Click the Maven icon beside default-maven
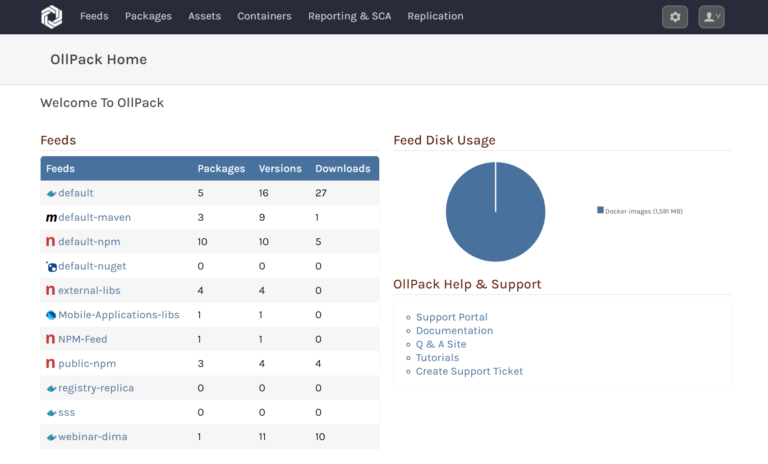 pyautogui.click(x=51, y=218)
